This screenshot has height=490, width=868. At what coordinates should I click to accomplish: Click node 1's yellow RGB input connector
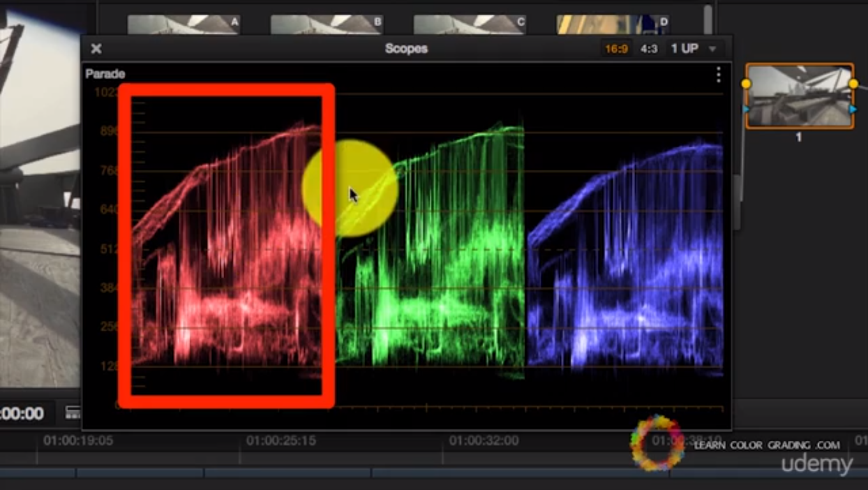click(745, 84)
